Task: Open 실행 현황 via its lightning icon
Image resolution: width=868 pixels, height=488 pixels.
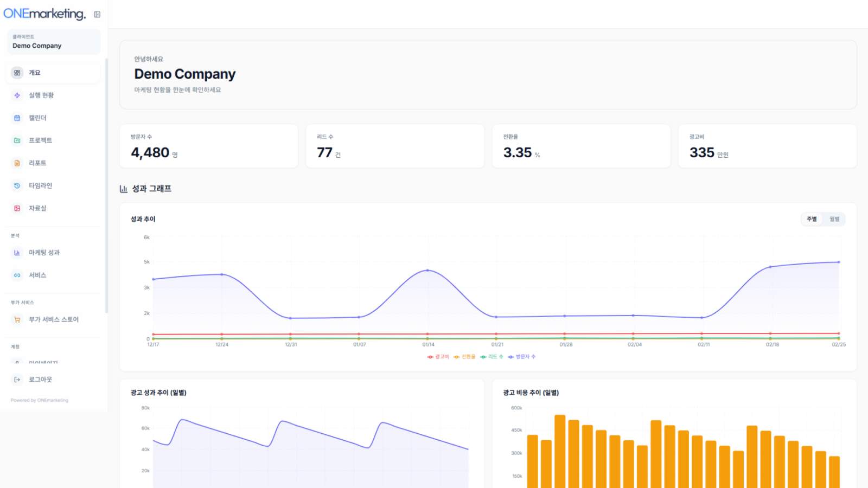Action: (17, 95)
